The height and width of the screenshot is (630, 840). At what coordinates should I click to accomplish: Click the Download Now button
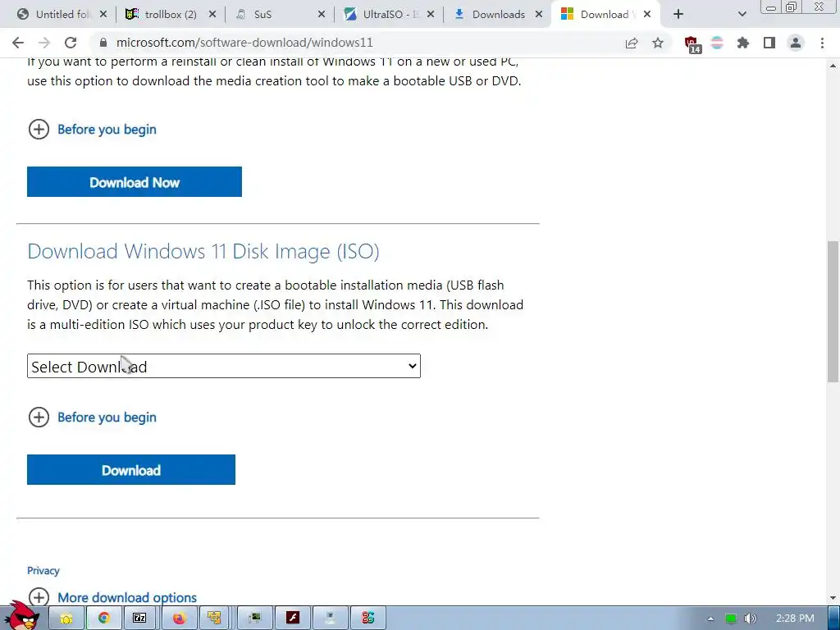click(x=135, y=182)
